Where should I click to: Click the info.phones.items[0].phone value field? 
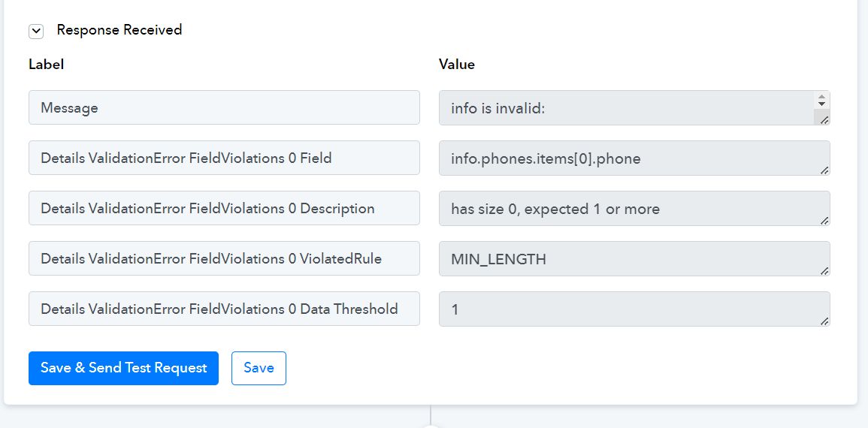point(634,158)
